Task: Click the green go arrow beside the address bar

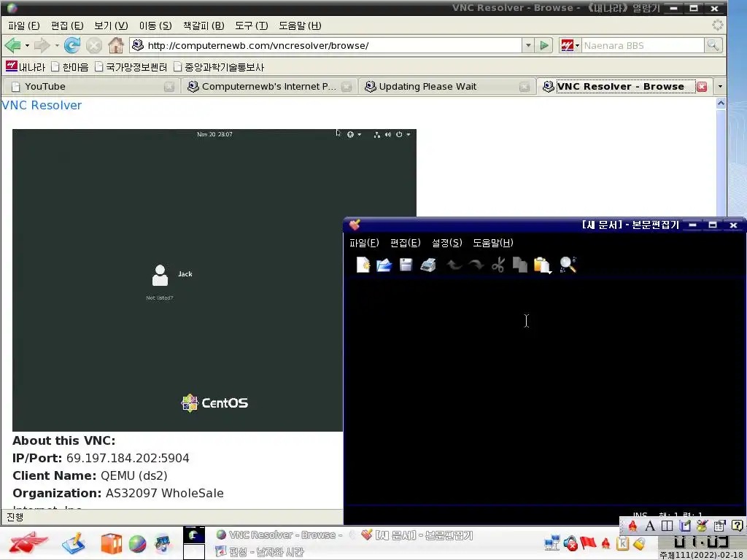Action: click(544, 46)
